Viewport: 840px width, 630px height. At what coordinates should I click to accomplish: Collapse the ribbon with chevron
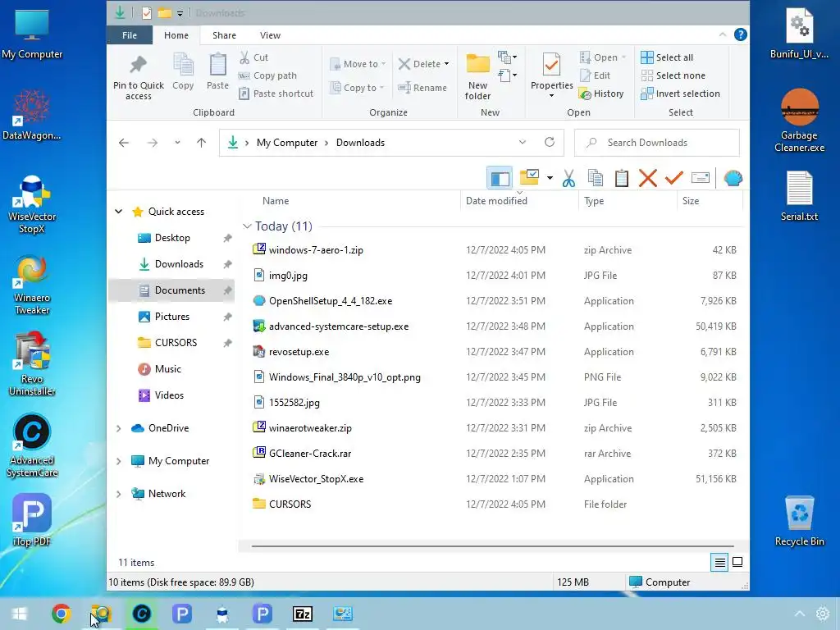click(722, 34)
